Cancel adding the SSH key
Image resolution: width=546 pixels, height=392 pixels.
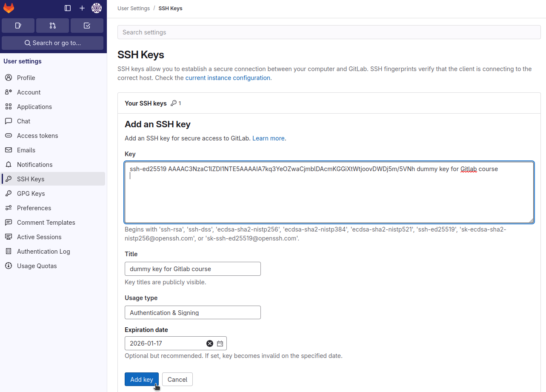177,379
